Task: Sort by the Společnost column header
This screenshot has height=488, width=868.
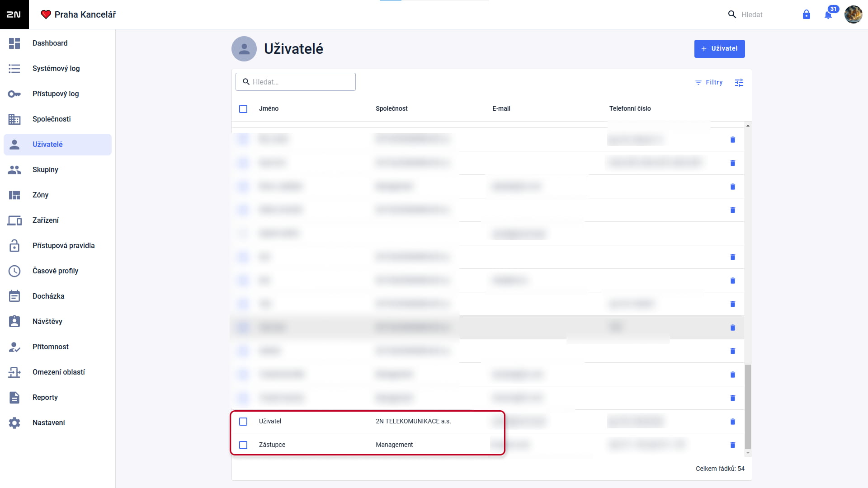Action: [x=392, y=109]
